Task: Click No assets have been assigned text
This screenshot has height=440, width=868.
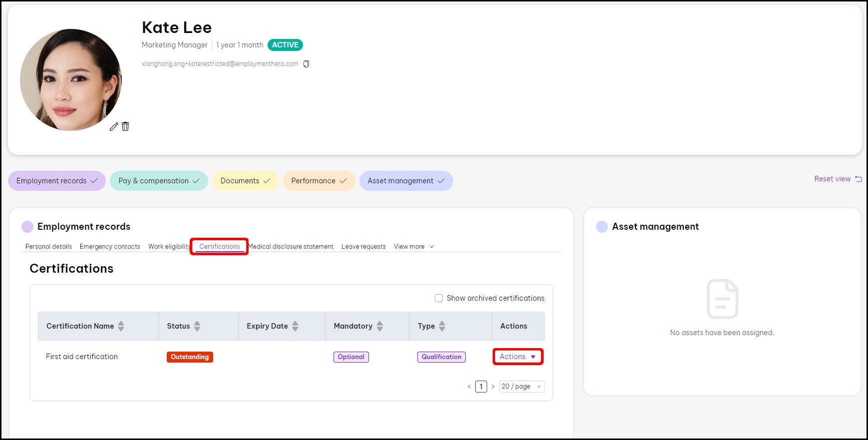Action: (722, 333)
